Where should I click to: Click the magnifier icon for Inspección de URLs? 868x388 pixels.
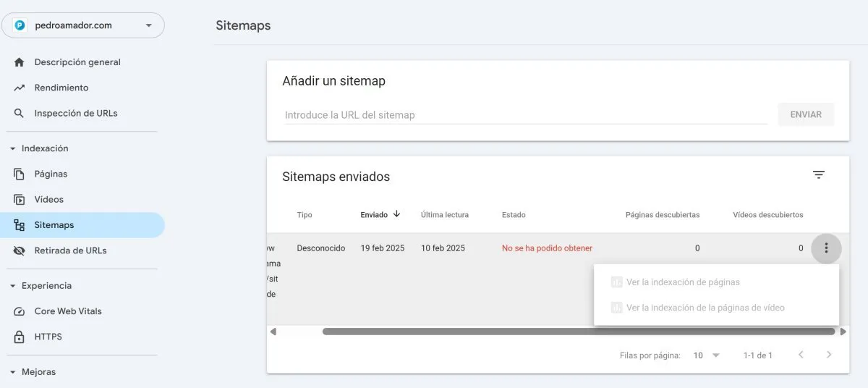tap(20, 113)
